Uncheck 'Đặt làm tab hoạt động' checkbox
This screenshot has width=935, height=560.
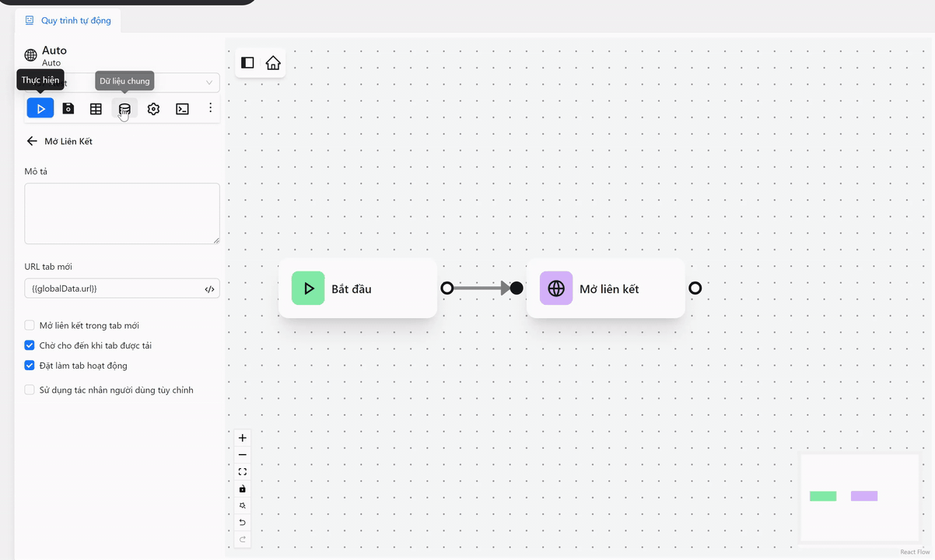[30, 366]
